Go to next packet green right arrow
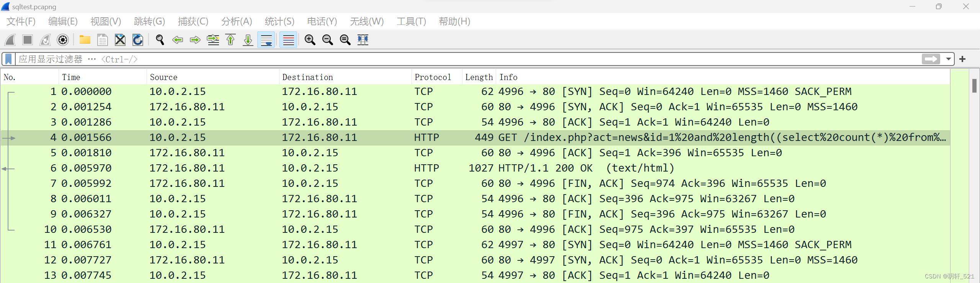980x283 pixels. [x=195, y=40]
